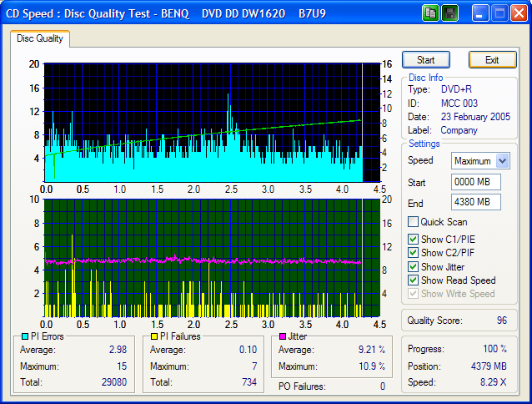Click the Start position field showing 0000 MB
Image resolution: width=532 pixels, height=404 pixels.
pos(475,182)
